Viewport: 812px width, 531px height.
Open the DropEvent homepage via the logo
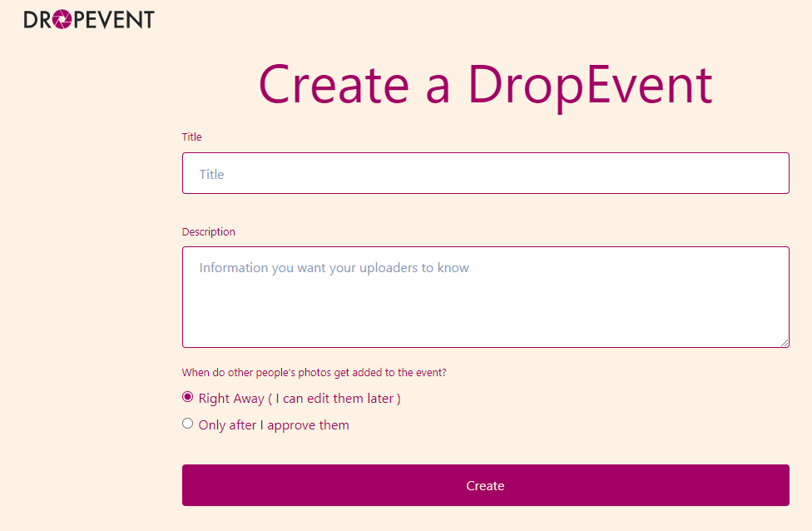coord(89,18)
